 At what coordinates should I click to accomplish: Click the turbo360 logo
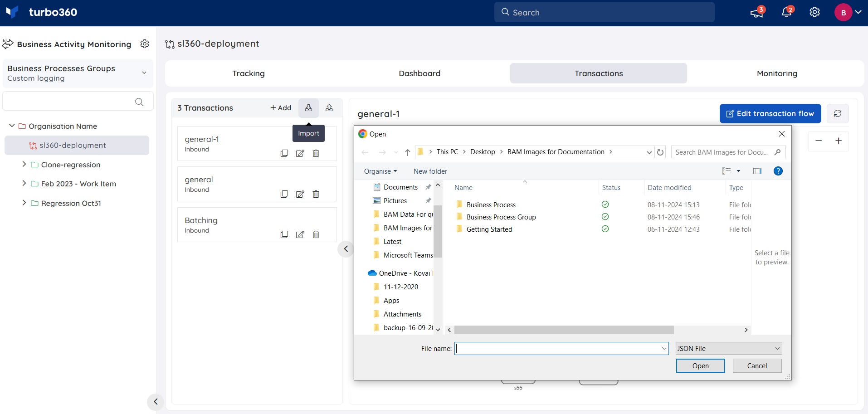(41, 12)
